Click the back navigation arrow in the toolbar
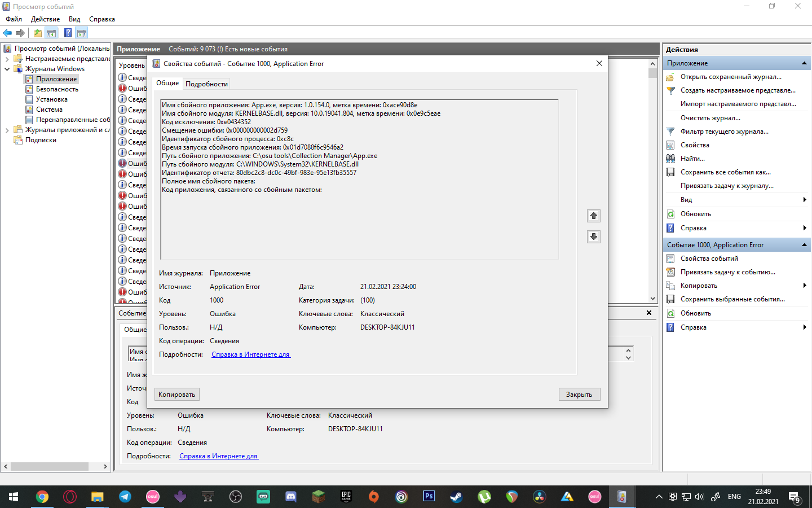 (7, 33)
